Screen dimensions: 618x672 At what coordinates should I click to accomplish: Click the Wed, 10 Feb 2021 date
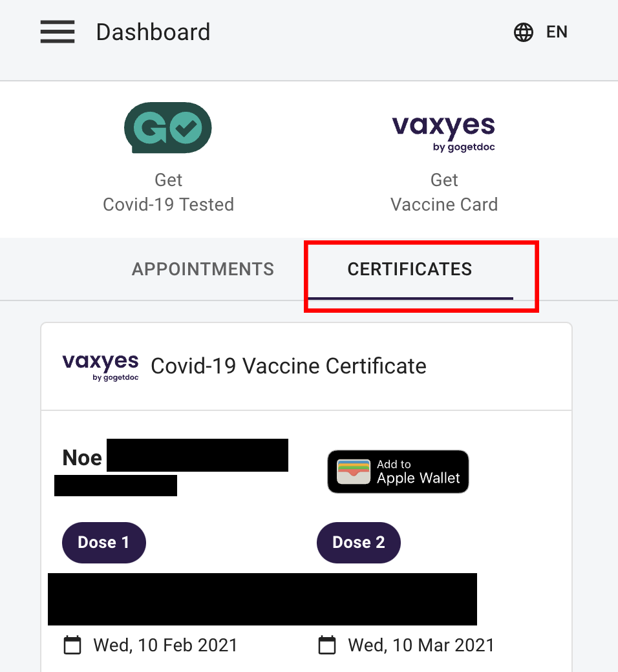(x=165, y=645)
